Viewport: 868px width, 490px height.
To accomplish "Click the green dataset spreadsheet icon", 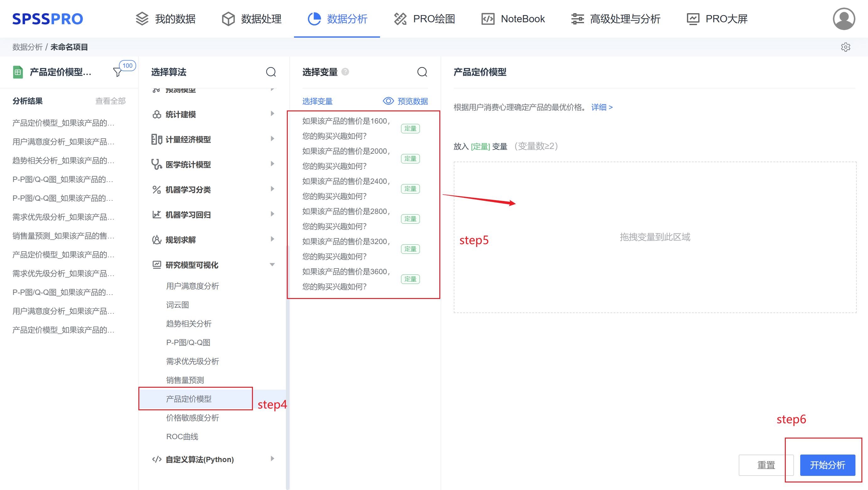I will click(x=18, y=72).
